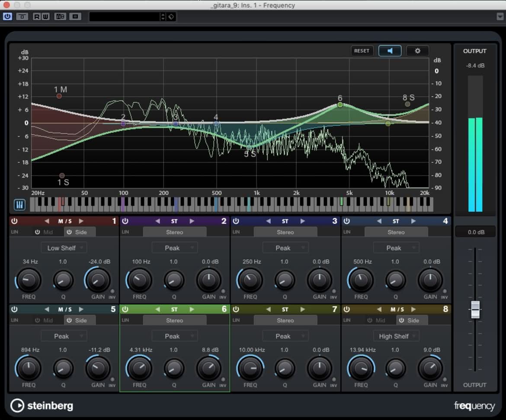506x420 pixels.
Task: Toggle band 8 power button
Action: (346, 309)
